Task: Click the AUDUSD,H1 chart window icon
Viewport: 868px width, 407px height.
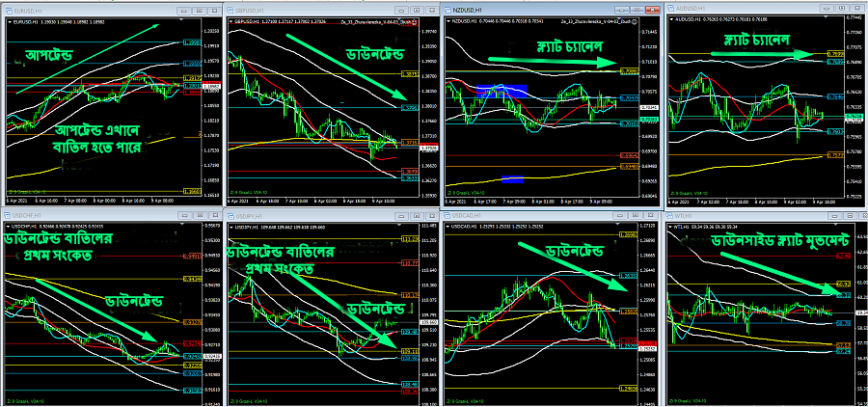Action: point(671,9)
